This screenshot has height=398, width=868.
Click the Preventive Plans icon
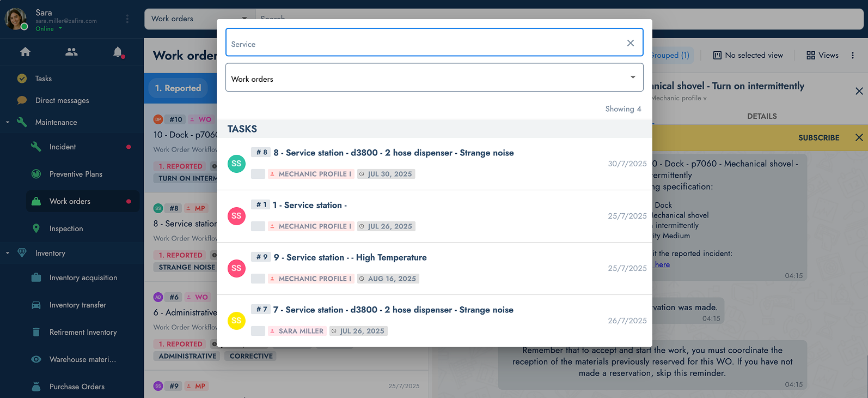pos(36,174)
